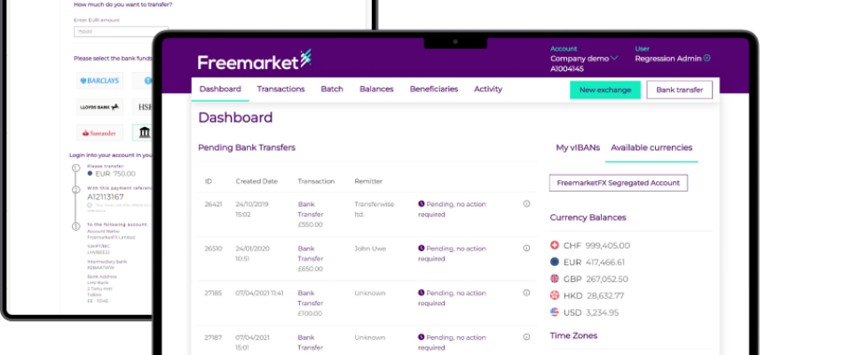Click the Remitter column header
868x355 pixels.
368,181
